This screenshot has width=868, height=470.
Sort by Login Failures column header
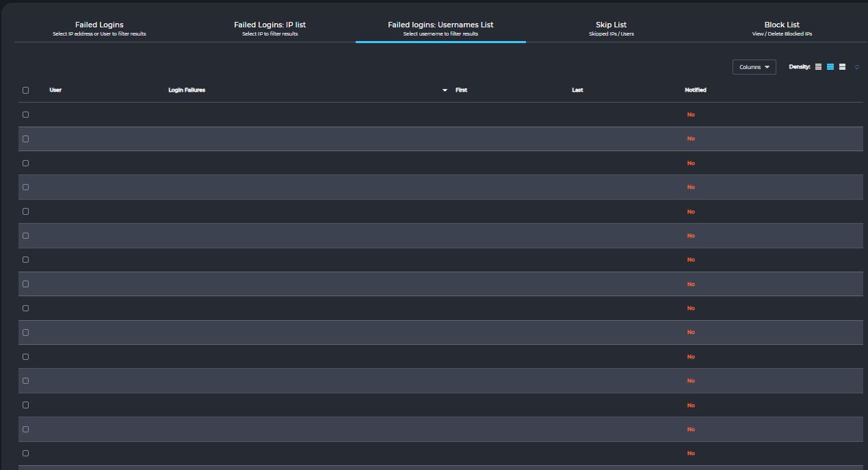187,90
